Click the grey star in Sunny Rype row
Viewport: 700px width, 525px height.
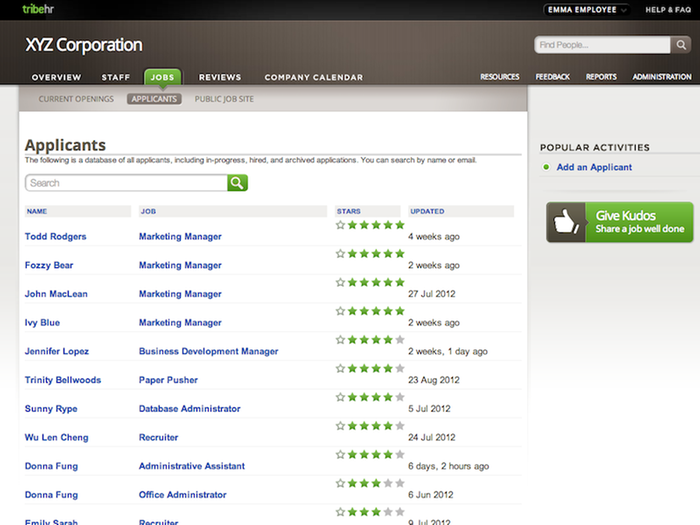tap(400, 397)
